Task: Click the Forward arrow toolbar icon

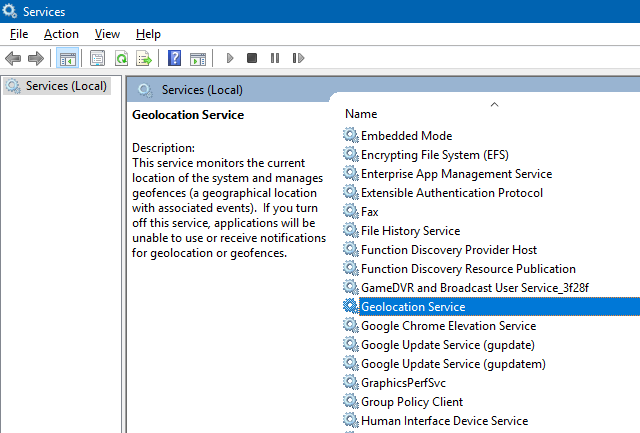Action: tap(36, 59)
